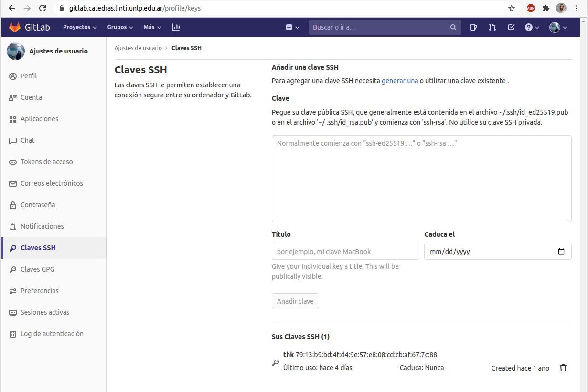Reload the page with the browser refresh icon
The image size is (588, 392).
point(43,8)
